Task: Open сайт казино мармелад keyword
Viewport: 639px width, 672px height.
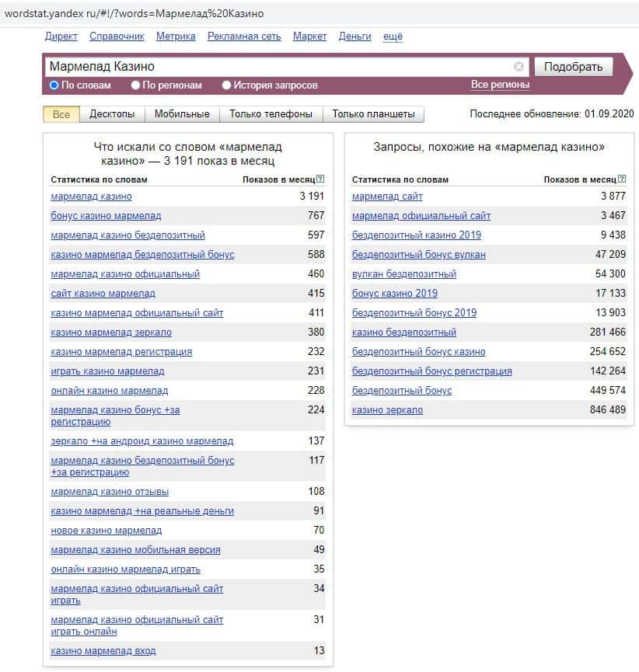Action: tap(103, 293)
